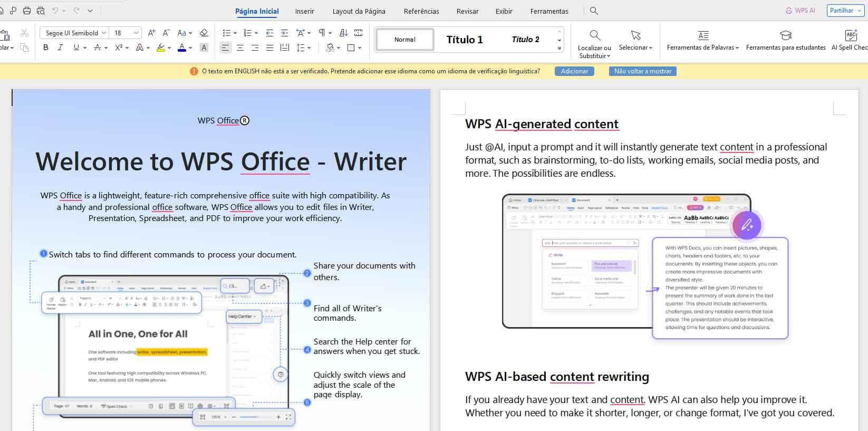Apply the Título 2 style
Viewport: 868px width, 431px height.
[525, 40]
